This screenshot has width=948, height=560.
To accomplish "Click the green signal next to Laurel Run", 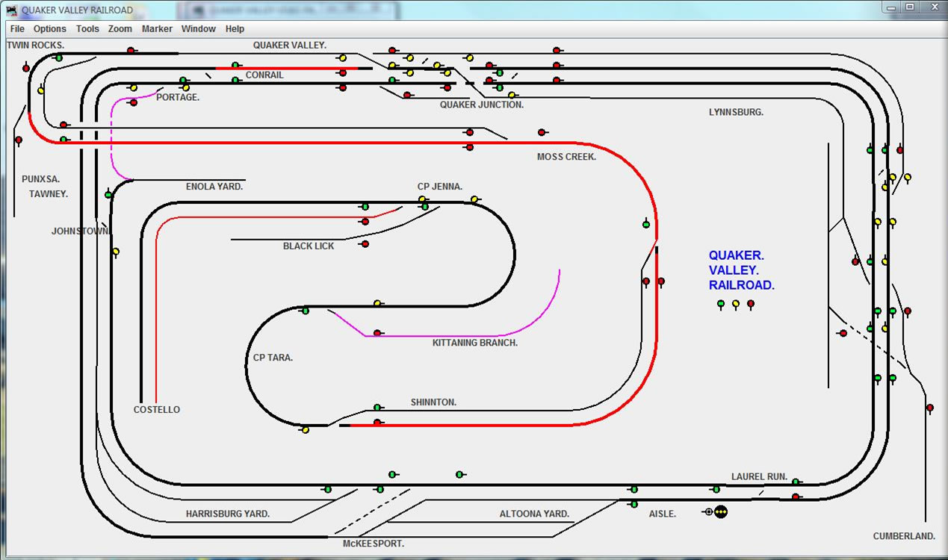I will click(x=796, y=482).
